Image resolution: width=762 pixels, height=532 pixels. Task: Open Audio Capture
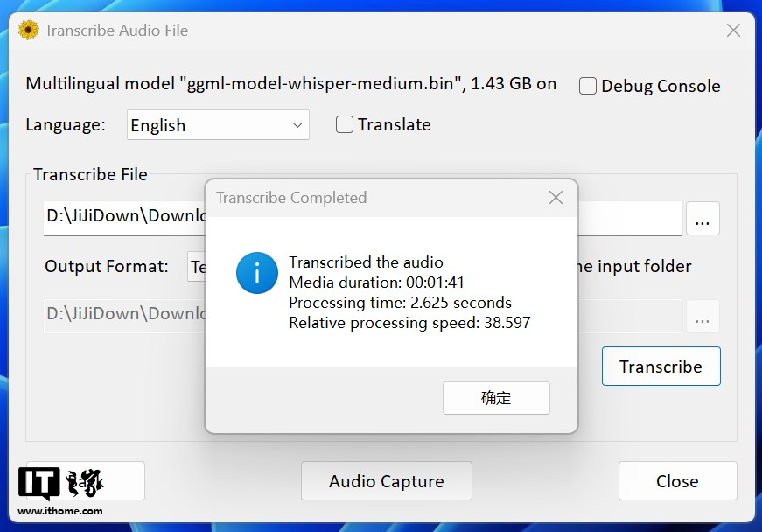[386, 481]
